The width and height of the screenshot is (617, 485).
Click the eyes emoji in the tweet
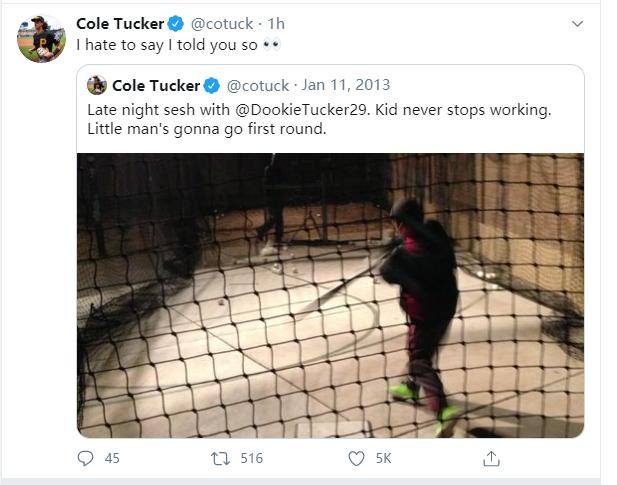272,45
